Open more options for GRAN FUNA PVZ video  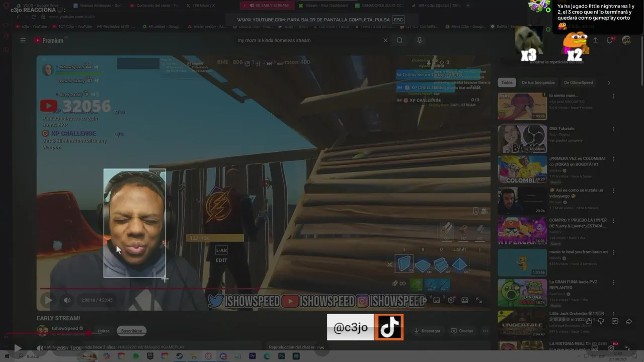point(613,283)
